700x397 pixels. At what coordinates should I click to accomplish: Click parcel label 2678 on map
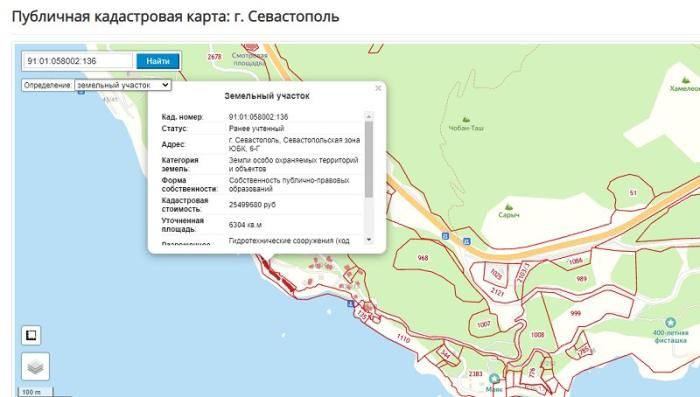[x=215, y=57]
